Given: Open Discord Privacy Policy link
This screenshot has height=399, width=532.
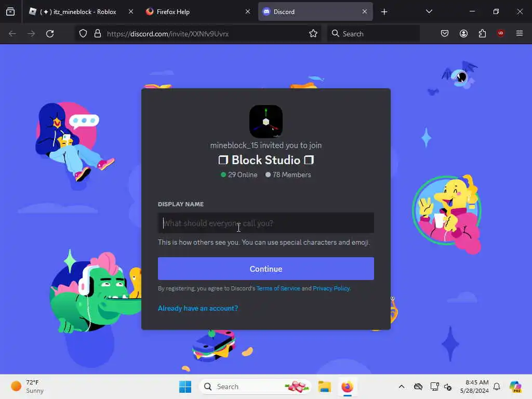Looking at the screenshot, I should pyautogui.click(x=331, y=288).
